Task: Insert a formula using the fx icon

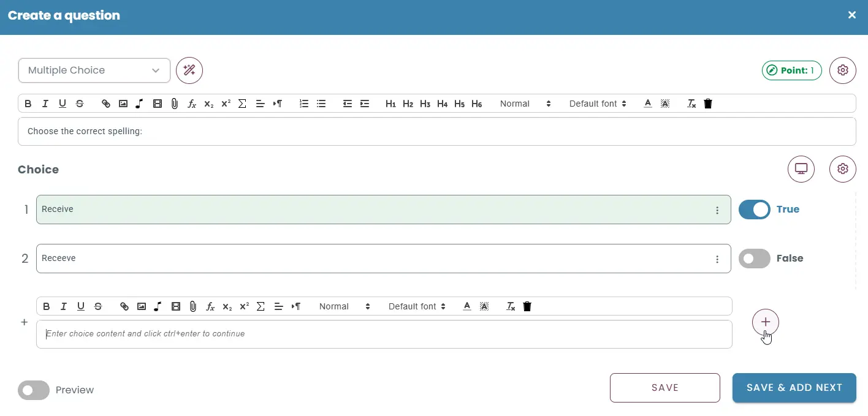Action: tap(191, 104)
